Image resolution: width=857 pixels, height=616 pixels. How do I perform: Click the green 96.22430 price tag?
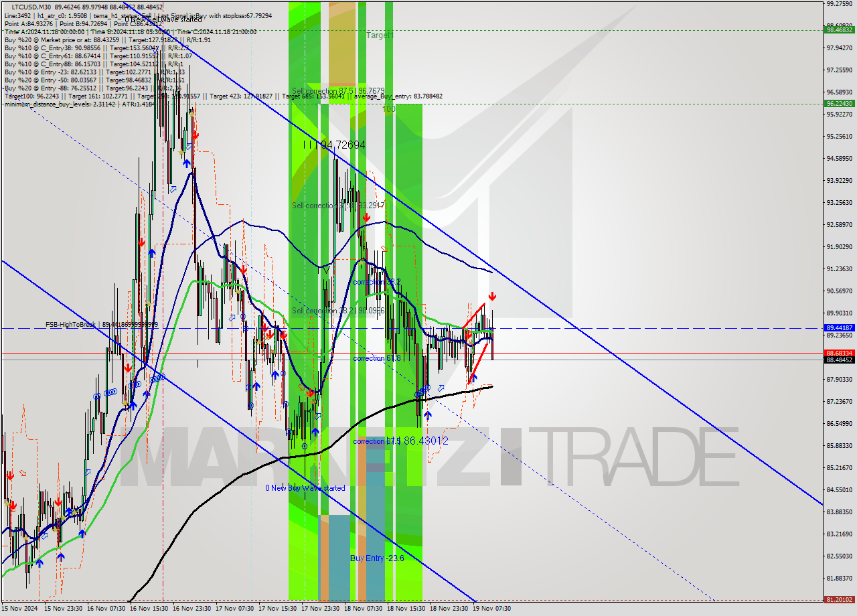tap(840, 104)
